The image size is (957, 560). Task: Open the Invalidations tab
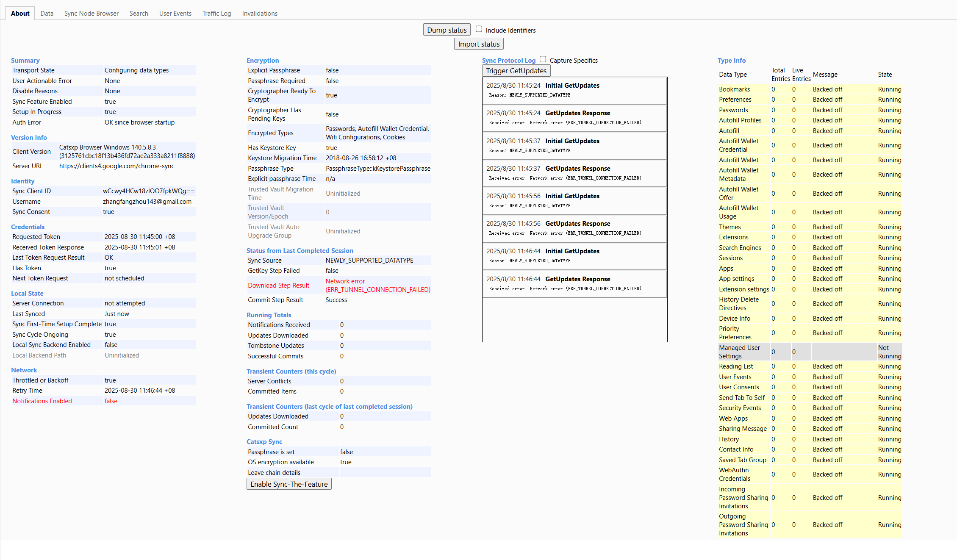[260, 14]
